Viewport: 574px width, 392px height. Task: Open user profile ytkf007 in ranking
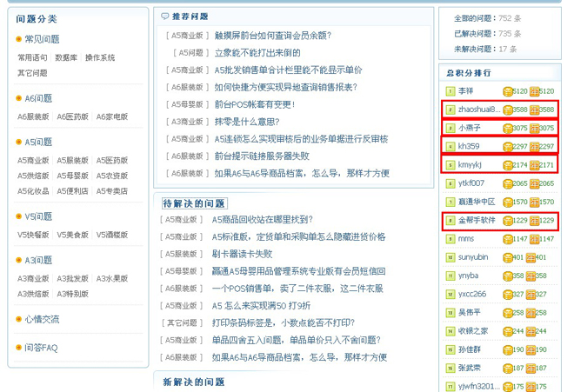(x=471, y=183)
